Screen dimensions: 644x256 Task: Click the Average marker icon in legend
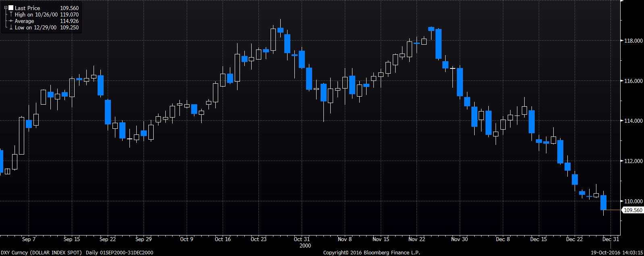coord(11,21)
